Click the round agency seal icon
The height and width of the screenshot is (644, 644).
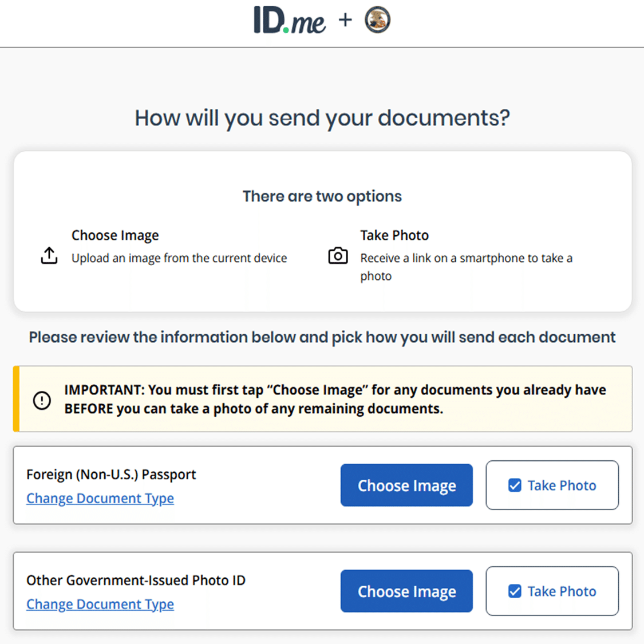pyautogui.click(x=377, y=20)
